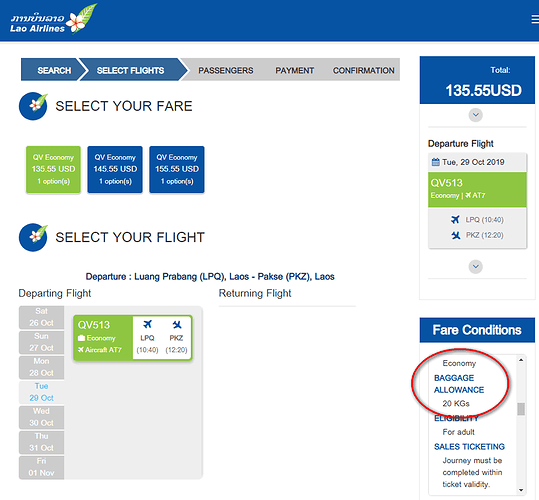Click Fare Conditions scrollbar down arrow

pos(521,490)
